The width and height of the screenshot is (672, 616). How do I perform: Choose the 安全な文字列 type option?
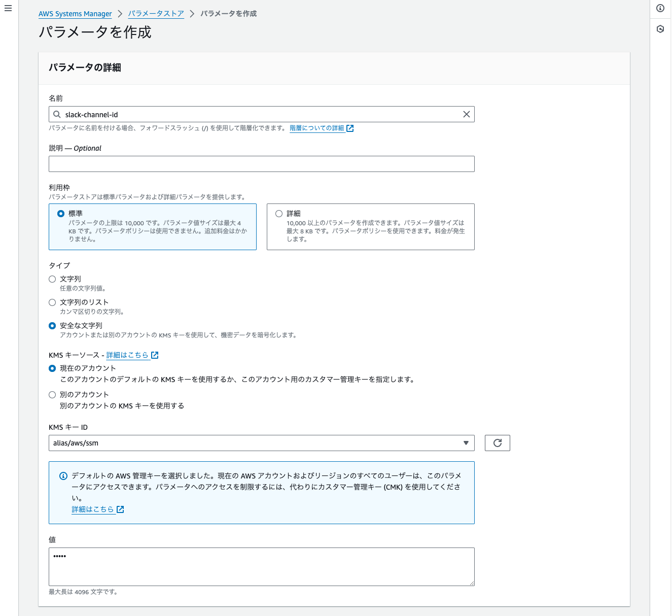[52, 326]
